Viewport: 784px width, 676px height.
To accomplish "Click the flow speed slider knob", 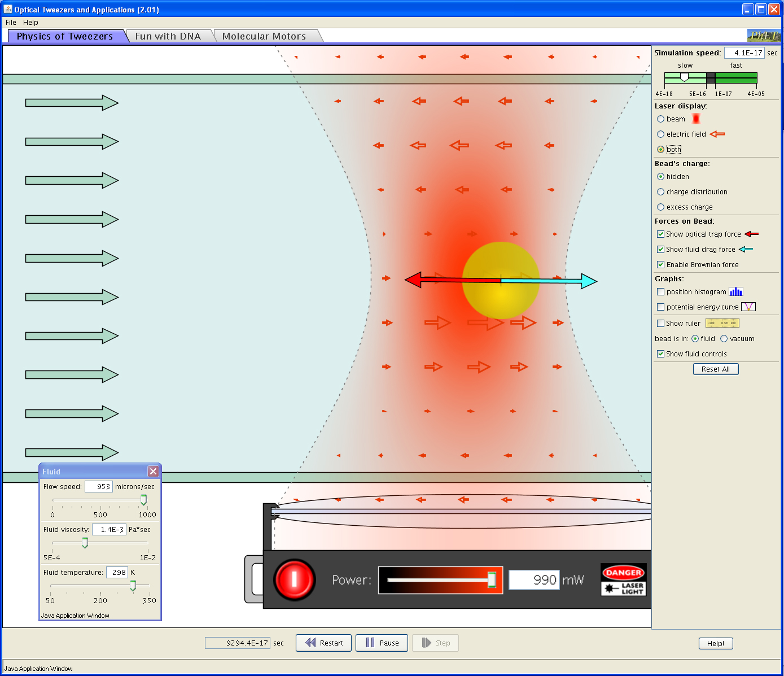I will point(143,500).
